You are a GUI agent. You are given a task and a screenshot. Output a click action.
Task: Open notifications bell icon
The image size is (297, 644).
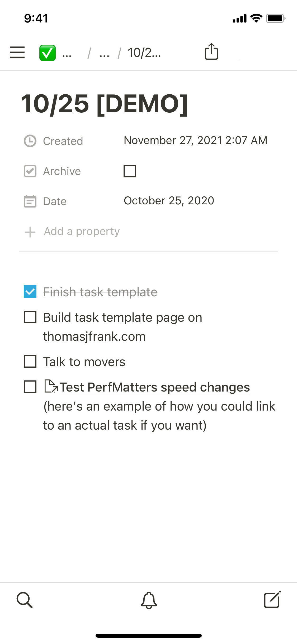point(149,600)
